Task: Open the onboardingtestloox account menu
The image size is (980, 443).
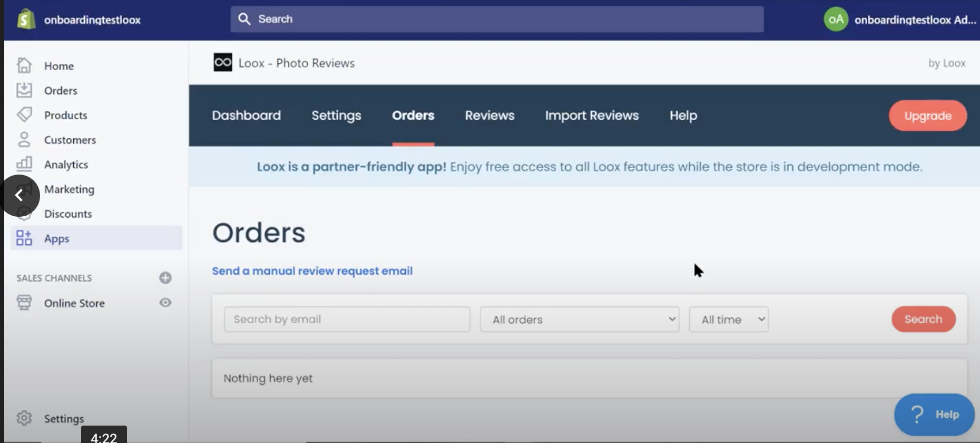Action: [899, 20]
